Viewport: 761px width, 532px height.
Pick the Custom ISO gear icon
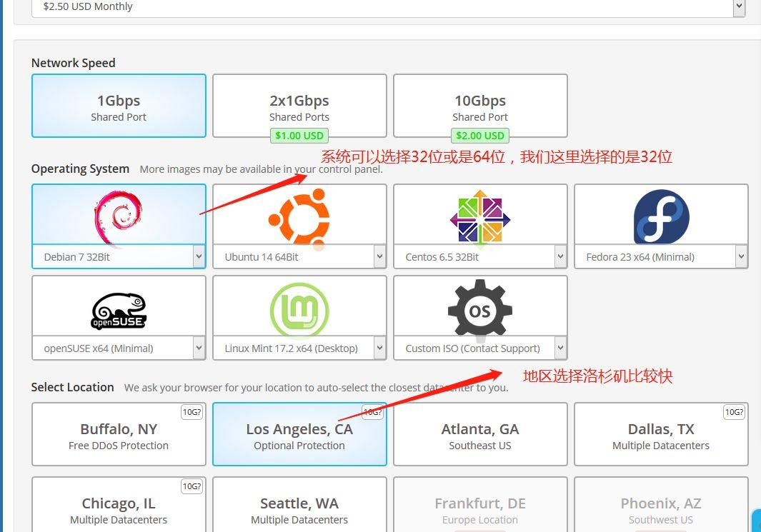click(480, 308)
